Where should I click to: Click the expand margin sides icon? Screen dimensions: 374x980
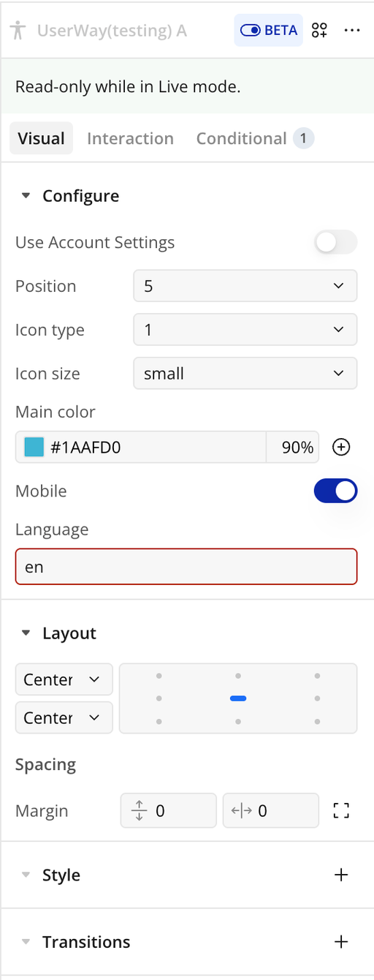point(341,810)
